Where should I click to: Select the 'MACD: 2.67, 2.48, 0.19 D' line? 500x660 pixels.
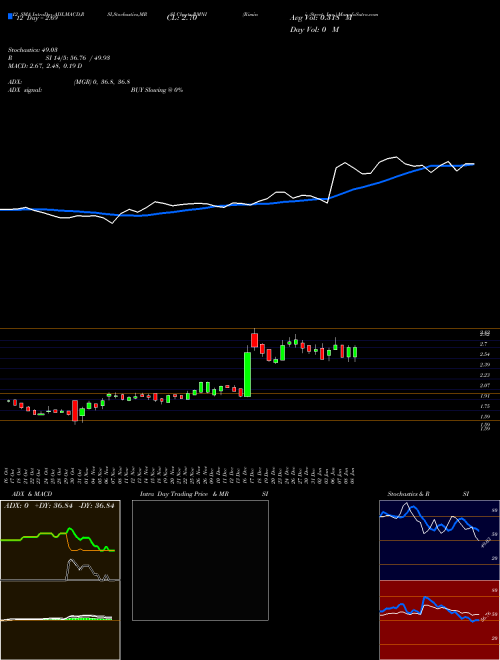coord(45,66)
